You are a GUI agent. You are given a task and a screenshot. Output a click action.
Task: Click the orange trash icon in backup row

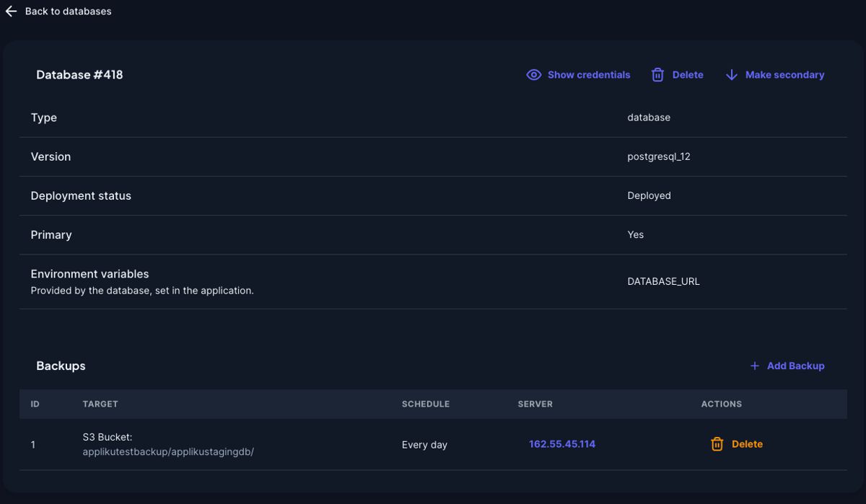tap(717, 444)
